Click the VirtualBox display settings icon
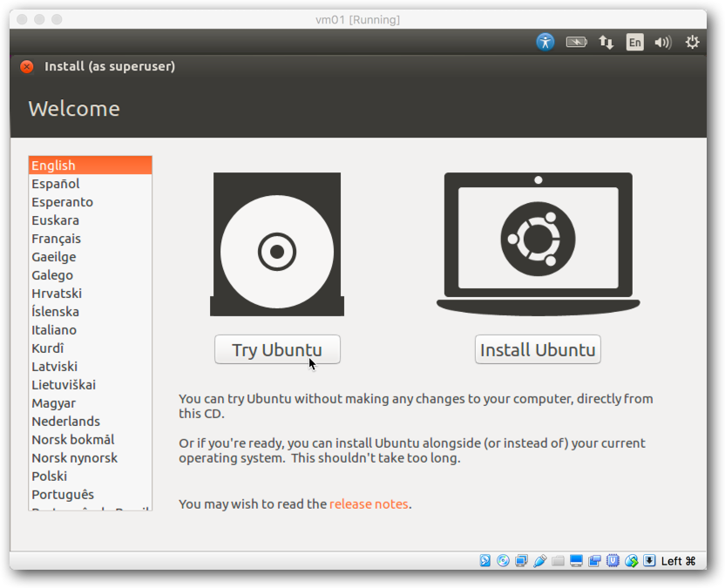 [576, 561]
